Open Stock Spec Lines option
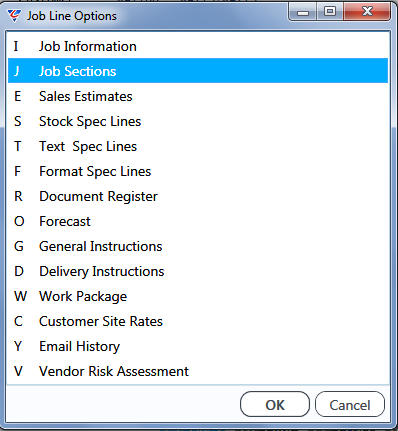This screenshot has height=431, width=398. pyautogui.click(x=198, y=121)
